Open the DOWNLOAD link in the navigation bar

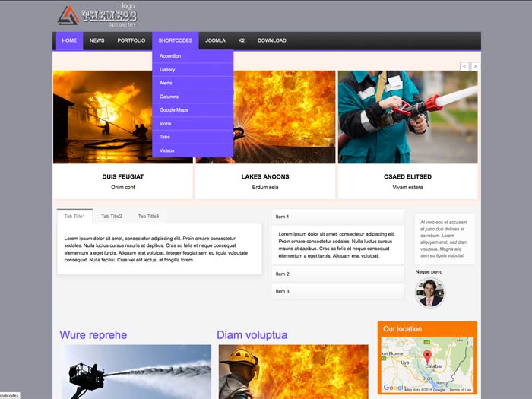coord(271,40)
